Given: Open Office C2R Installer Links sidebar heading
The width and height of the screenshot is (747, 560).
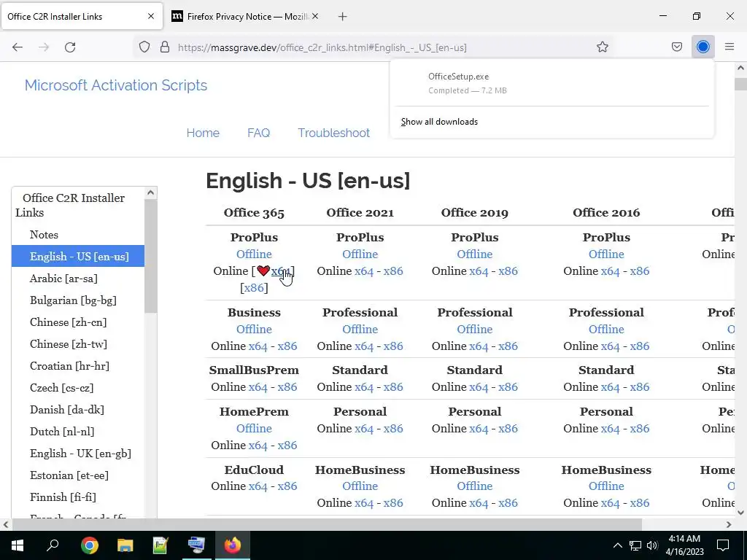Looking at the screenshot, I should (70, 205).
